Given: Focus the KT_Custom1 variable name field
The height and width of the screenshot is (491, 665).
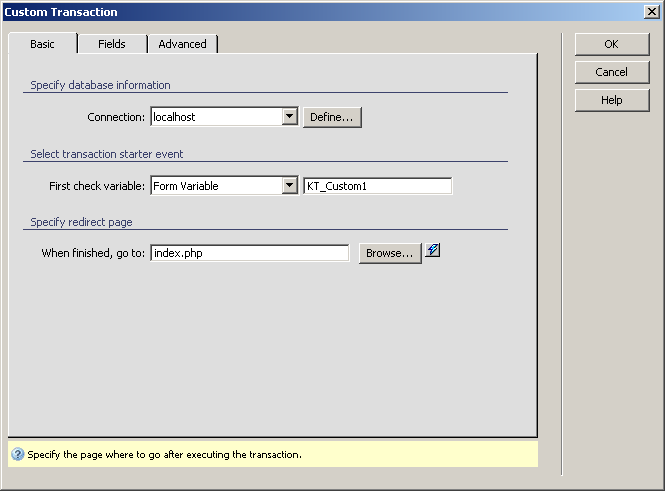Looking at the screenshot, I should click(x=377, y=185).
